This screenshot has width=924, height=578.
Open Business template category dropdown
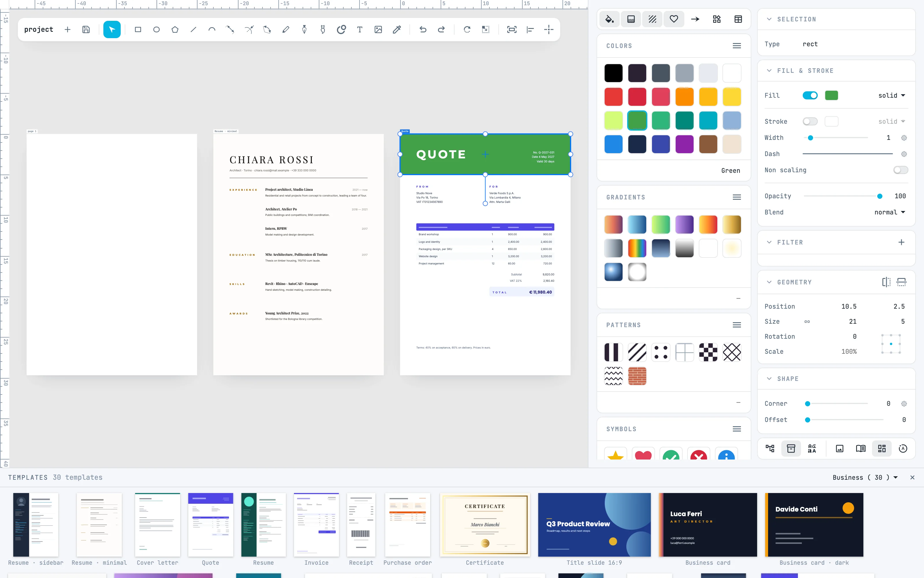click(865, 477)
